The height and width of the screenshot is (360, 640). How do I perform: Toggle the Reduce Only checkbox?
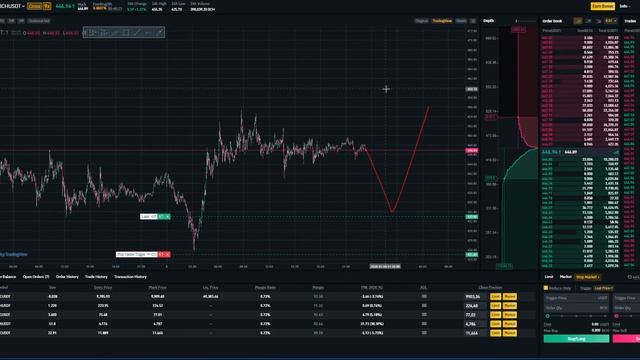click(x=546, y=288)
